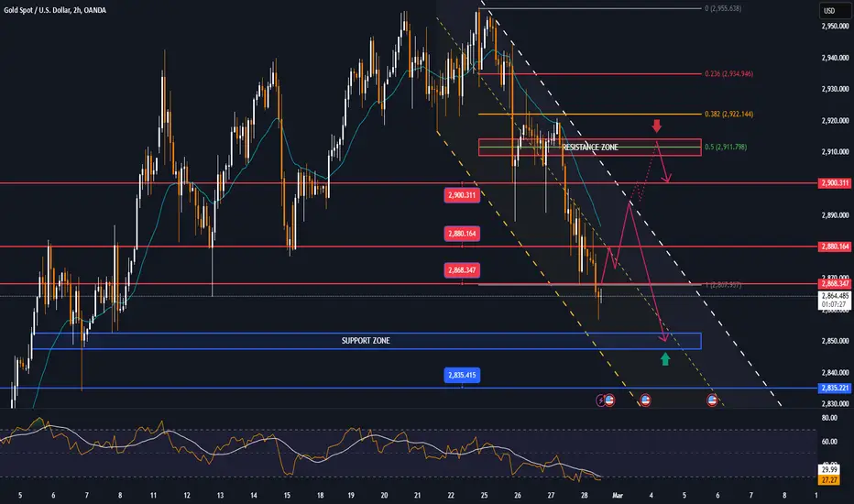Click the 80.00 RSI scale value
Screen dimensions: 854x504
tap(829, 418)
